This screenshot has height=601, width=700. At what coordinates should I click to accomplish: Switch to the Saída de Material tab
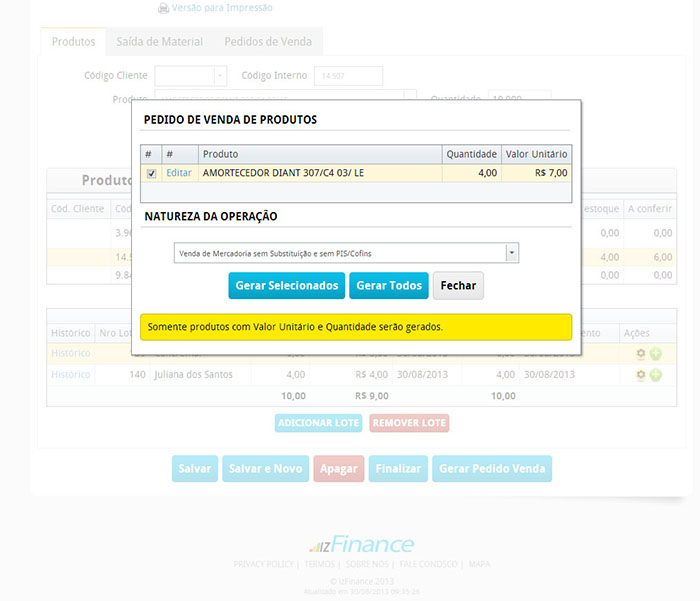[158, 42]
